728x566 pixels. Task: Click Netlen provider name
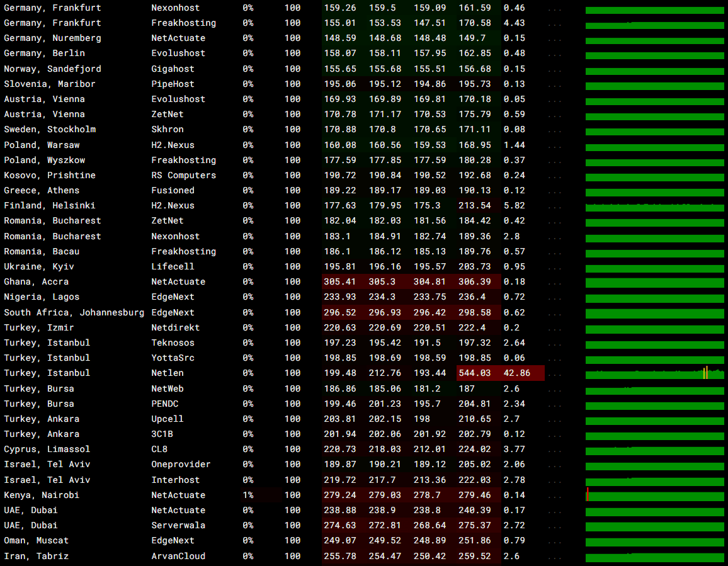[168, 373]
